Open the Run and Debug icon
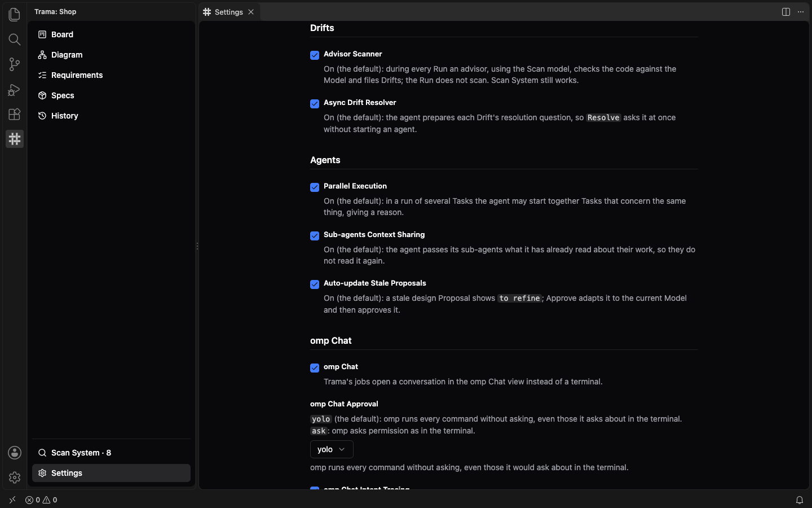 (15, 89)
